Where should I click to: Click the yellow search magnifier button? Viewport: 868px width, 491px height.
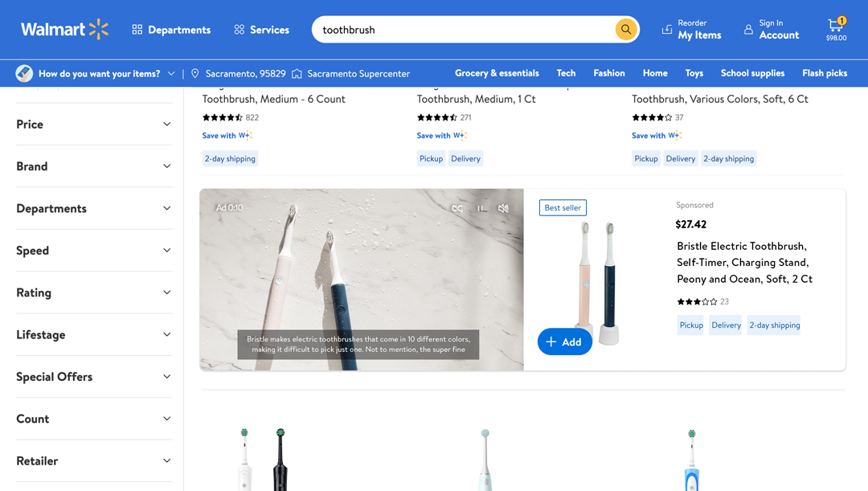pyautogui.click(x=625, y=30)
